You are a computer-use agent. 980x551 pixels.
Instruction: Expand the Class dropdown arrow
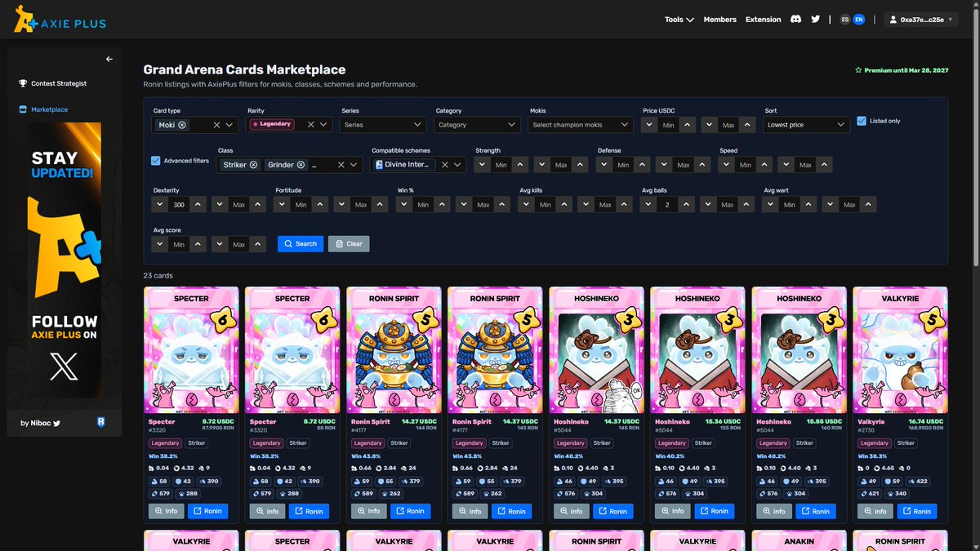pos(354,165)
